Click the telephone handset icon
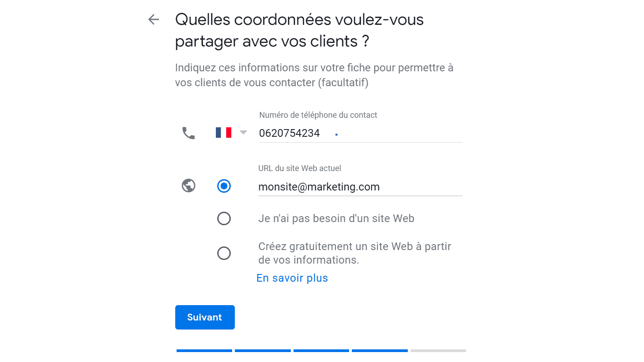The image size is (644, 362). [188, 133]
